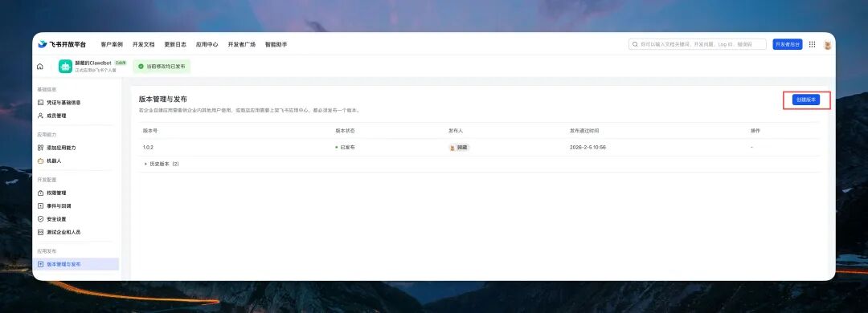Click the 版本状态 column header
868x313 pixels.
(345, 131)
